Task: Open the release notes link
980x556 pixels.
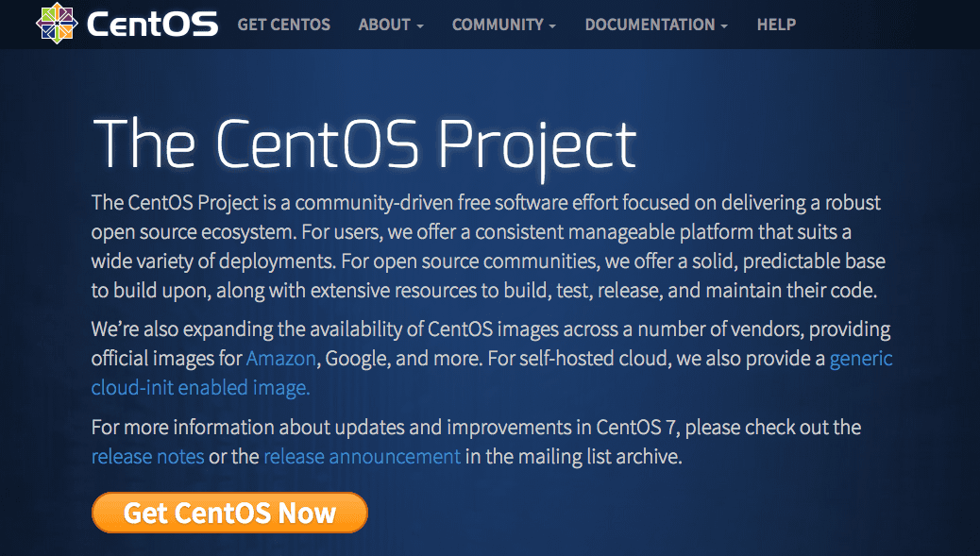Action: 147,456
